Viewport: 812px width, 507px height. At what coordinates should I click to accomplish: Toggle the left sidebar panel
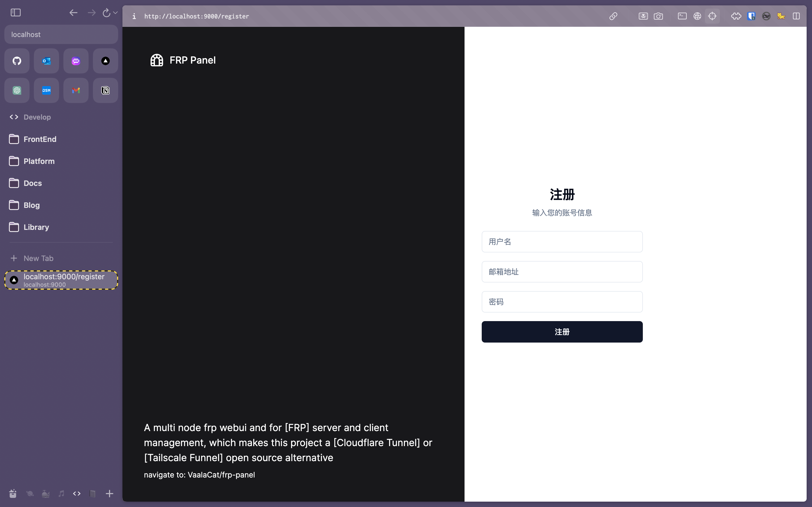(16, 13)
